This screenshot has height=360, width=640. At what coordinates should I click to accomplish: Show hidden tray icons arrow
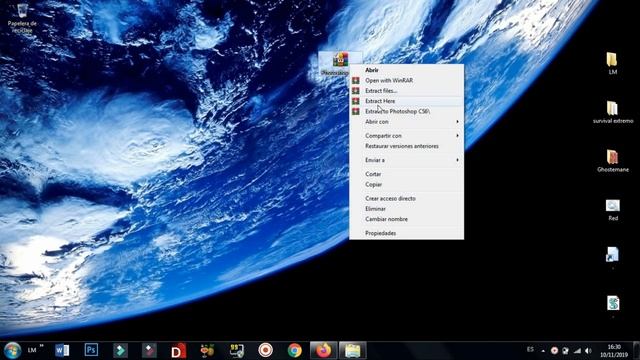[x=543, y=351]
